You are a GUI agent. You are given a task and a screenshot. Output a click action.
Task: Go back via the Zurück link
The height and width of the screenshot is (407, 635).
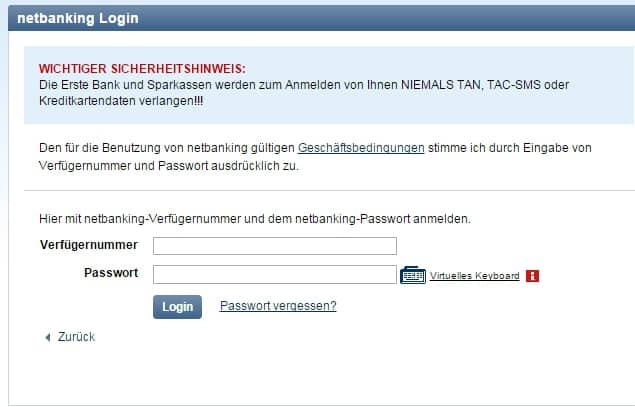coord(76,337)
